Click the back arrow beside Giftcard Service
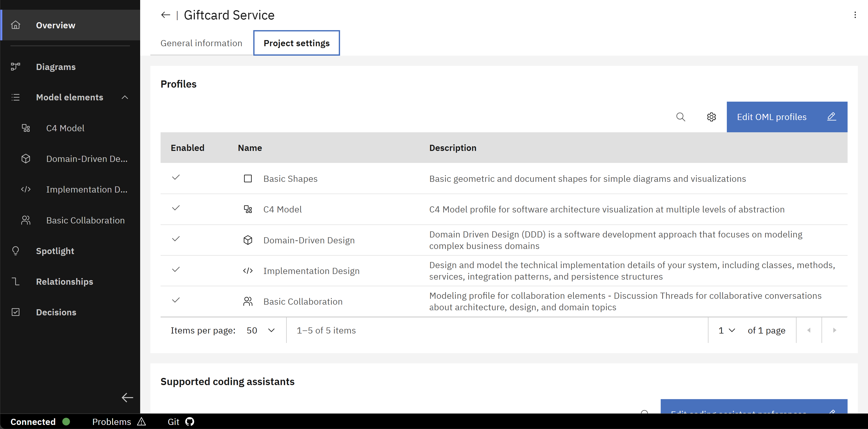This screenshot has height=429, width=868. pos(165,15)
